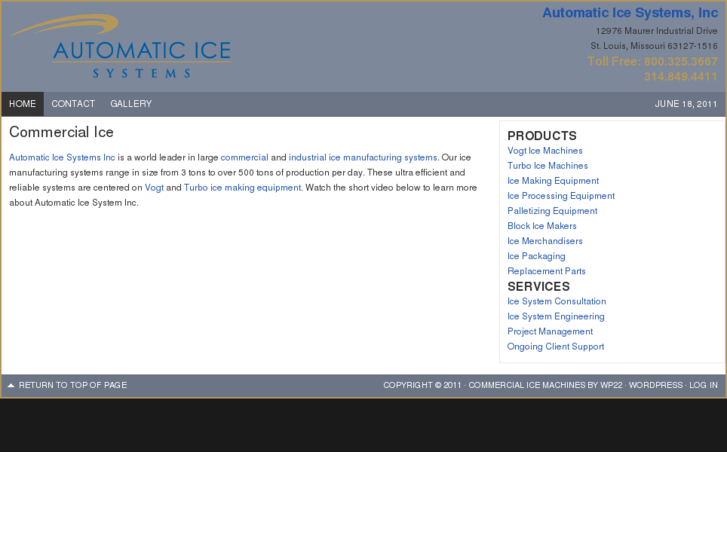The height and width of the screenshot is (545, 727).
Task: Open the Ice System Engineering service
Action: [x=556, y=316]
